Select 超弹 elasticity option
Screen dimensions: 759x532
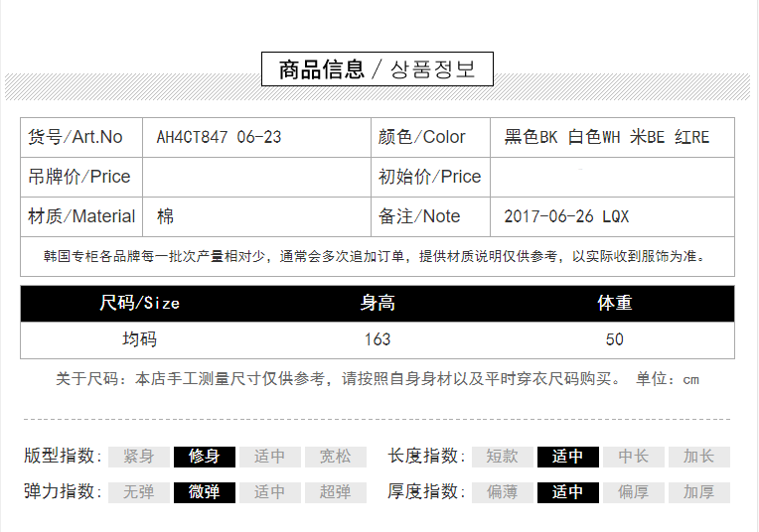point(335,492)
